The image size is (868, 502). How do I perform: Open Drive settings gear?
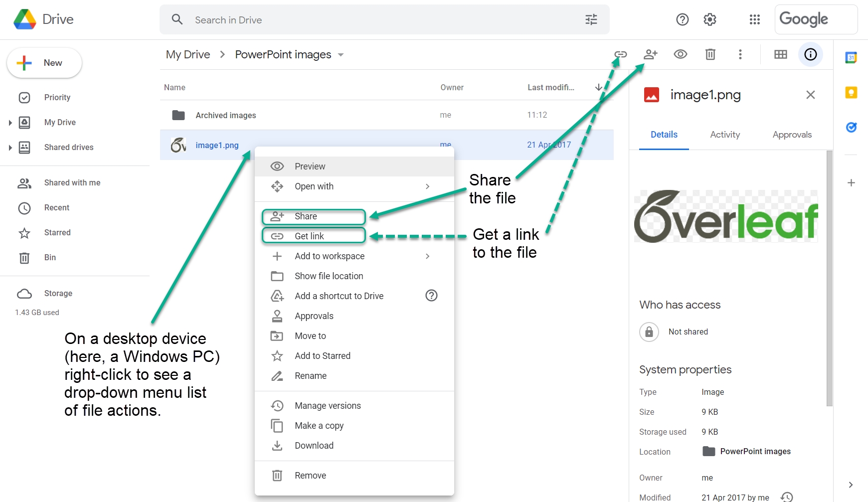pos(709,19)
